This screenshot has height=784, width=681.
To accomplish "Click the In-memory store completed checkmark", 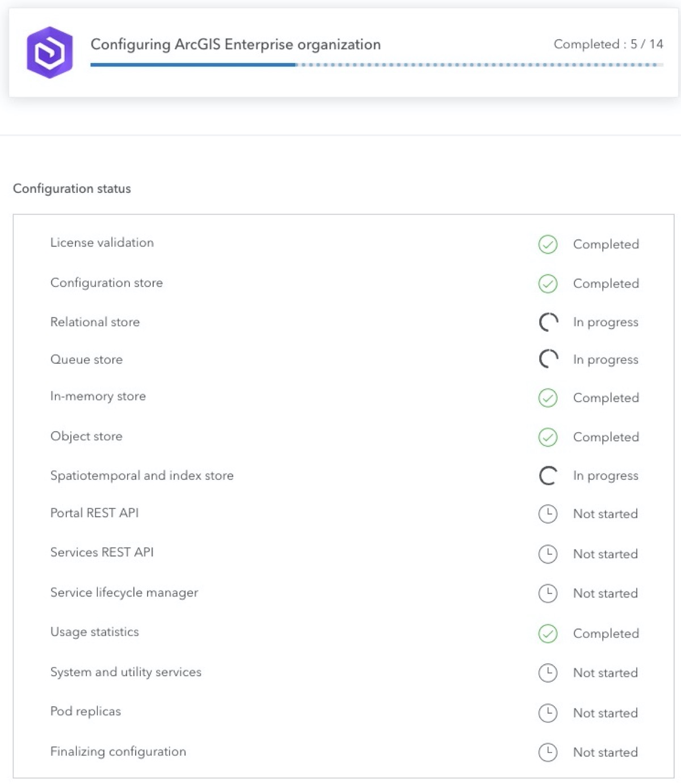I will click(548, 398).
